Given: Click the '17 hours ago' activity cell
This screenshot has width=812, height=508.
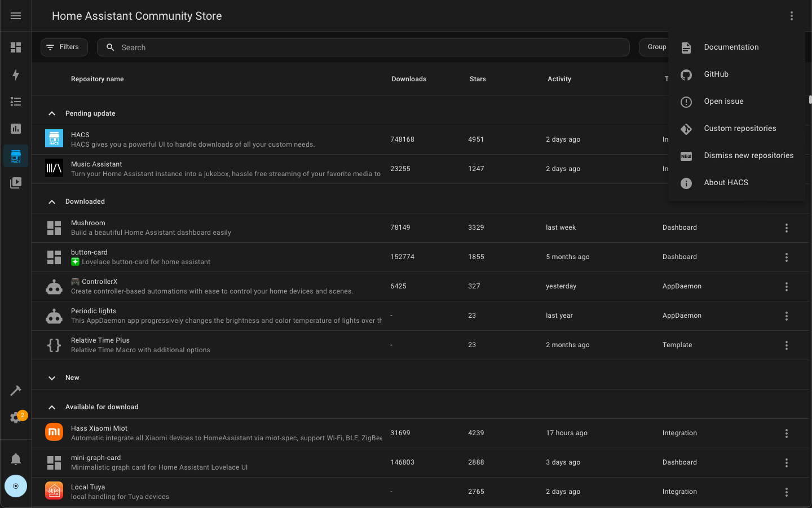Looking at the screenshot, I should 567,433.
